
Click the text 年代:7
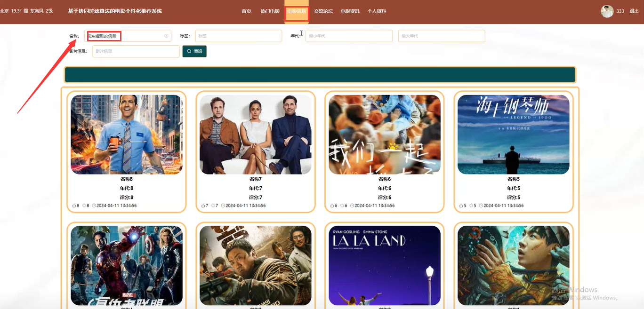coord(256,188)
